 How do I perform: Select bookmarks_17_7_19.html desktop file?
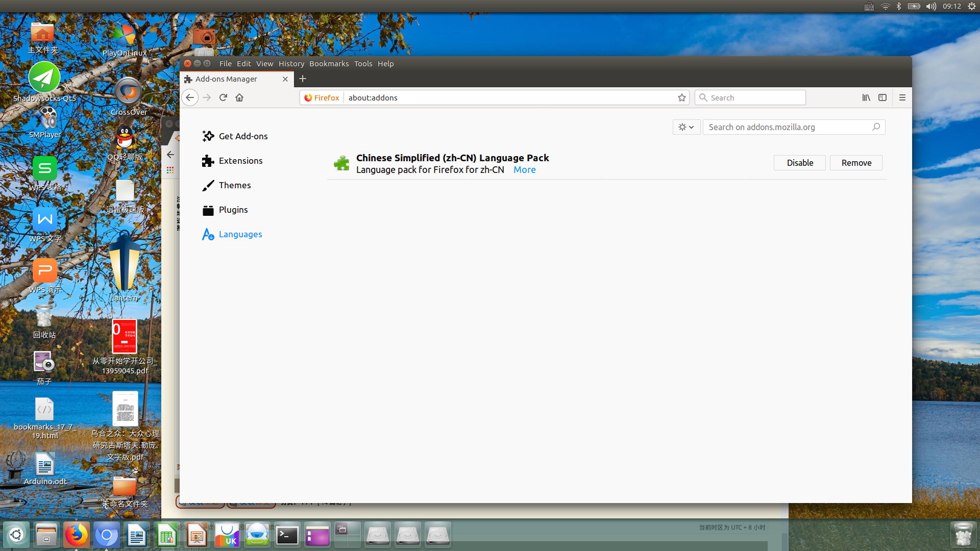[45, 418]
